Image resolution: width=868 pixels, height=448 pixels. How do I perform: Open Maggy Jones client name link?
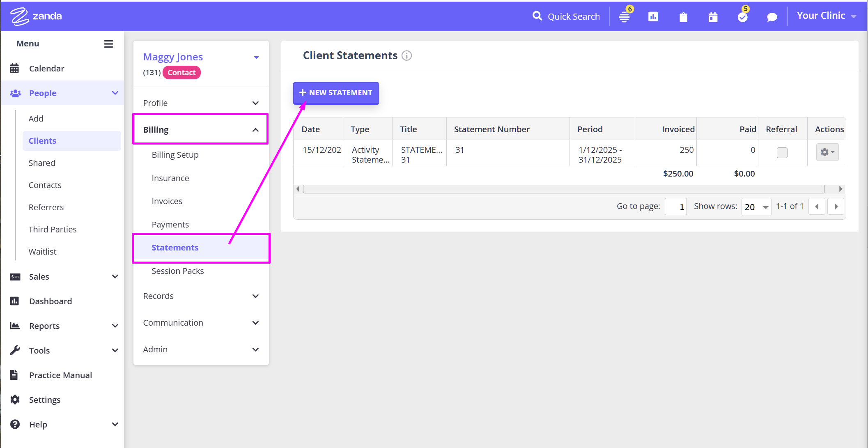[x=173, y=57]
